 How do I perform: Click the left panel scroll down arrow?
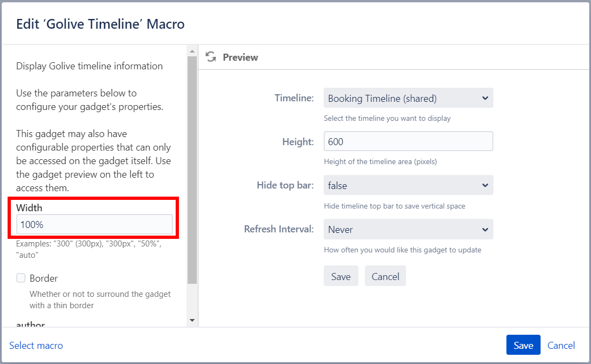[192, 321]
